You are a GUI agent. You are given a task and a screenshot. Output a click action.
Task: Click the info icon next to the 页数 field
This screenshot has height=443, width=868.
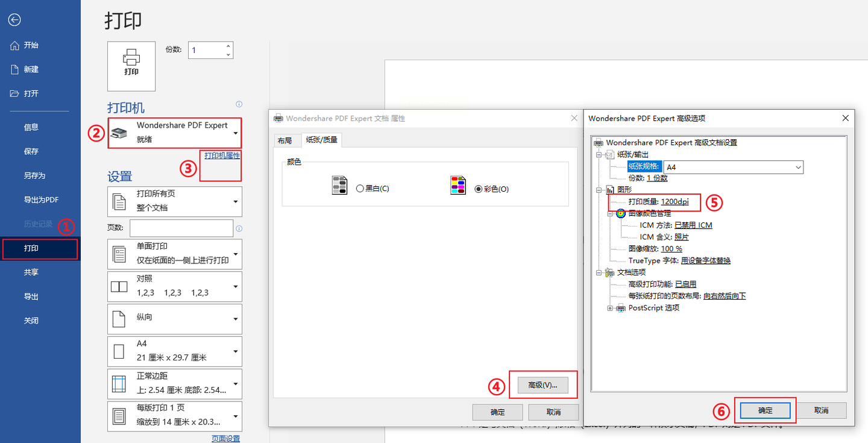[x=239, y=228]
